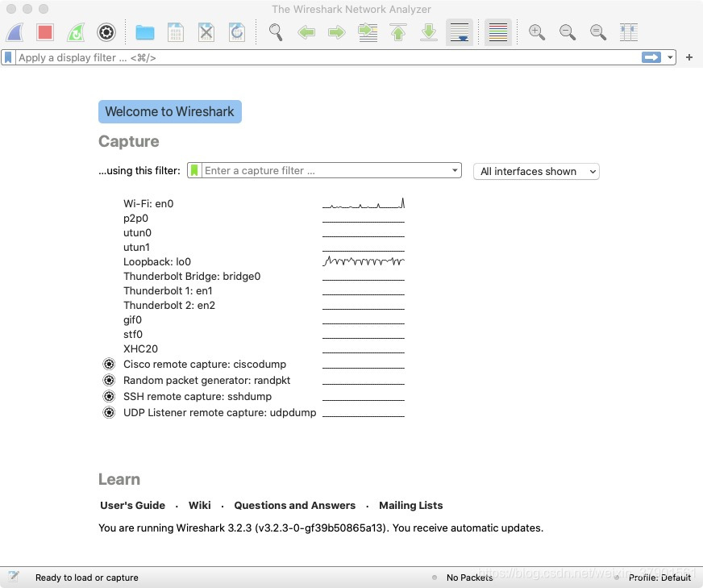Open capture filter bookmark menu
Viewport: 703px width, 588px height.
(x=194, y=170)
